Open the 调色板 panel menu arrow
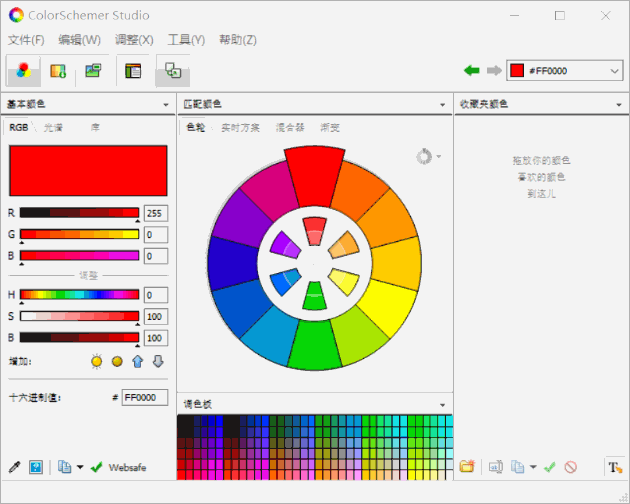The width and height of the screenshot is (630, 504). [x=442, y=405]
